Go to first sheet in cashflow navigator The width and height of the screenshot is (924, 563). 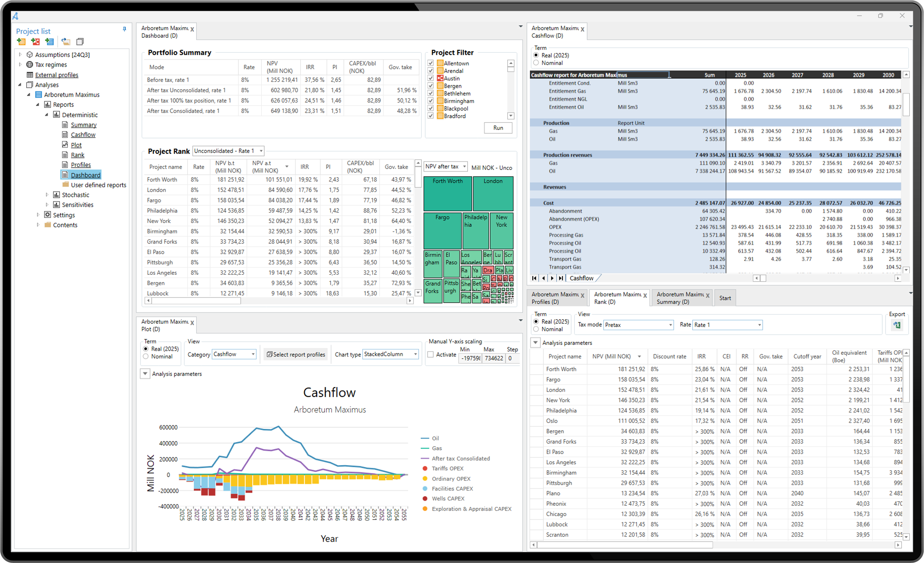[x=534, y=278]
